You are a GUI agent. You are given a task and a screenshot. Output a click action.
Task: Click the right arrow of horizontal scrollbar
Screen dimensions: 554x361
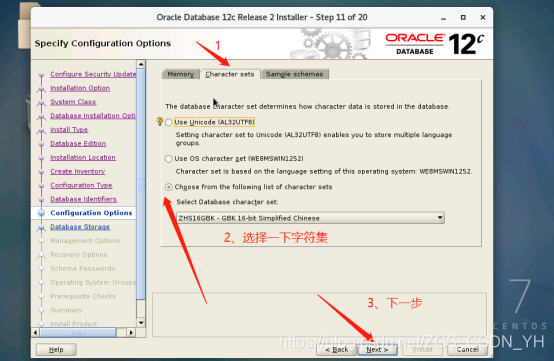(x=131, y=332)
